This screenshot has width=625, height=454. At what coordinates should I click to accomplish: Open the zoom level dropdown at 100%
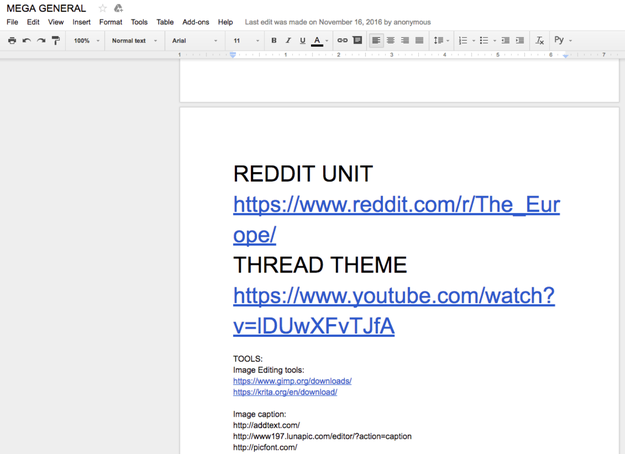(x=86, y=41)
